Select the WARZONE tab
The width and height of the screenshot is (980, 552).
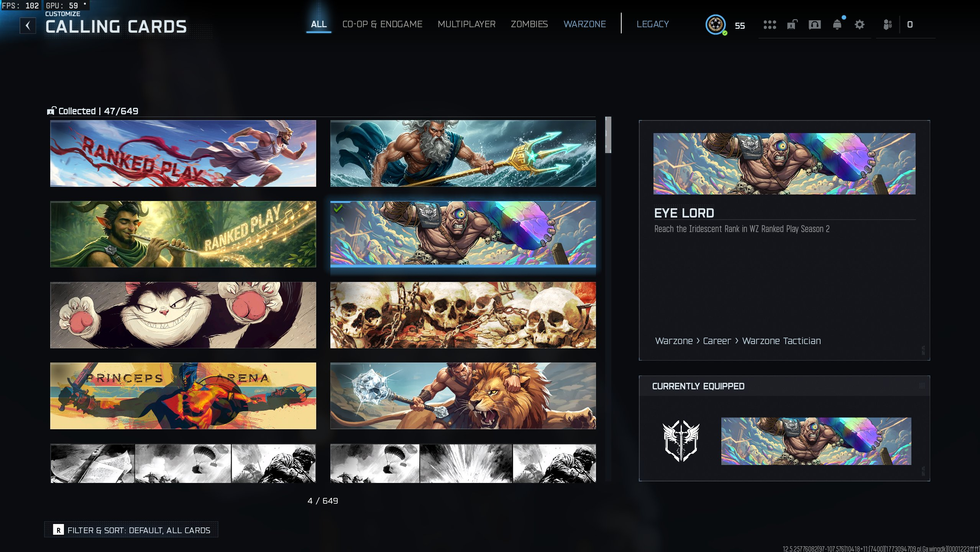click(585, 24)
